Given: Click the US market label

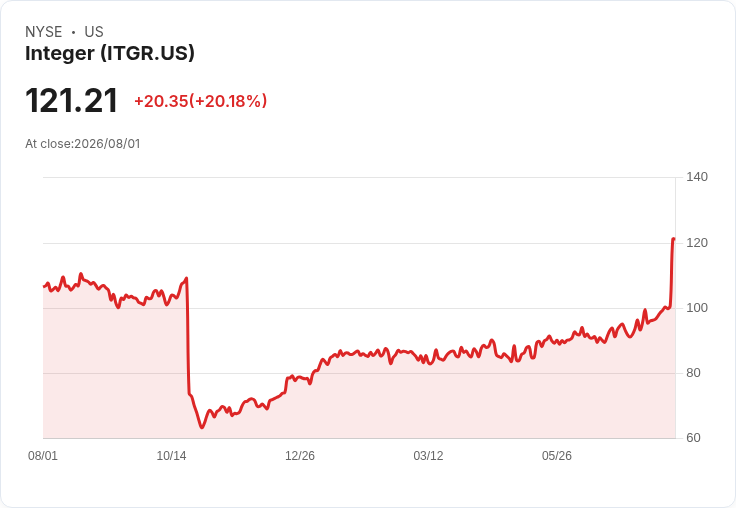Looking at the screenshot, I should 94,32.
